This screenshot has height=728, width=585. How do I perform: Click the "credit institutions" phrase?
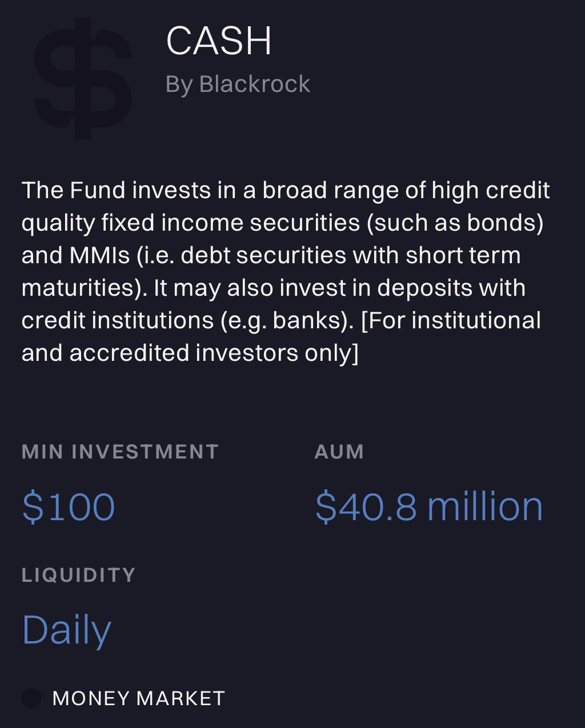click(x=117, y=320)
